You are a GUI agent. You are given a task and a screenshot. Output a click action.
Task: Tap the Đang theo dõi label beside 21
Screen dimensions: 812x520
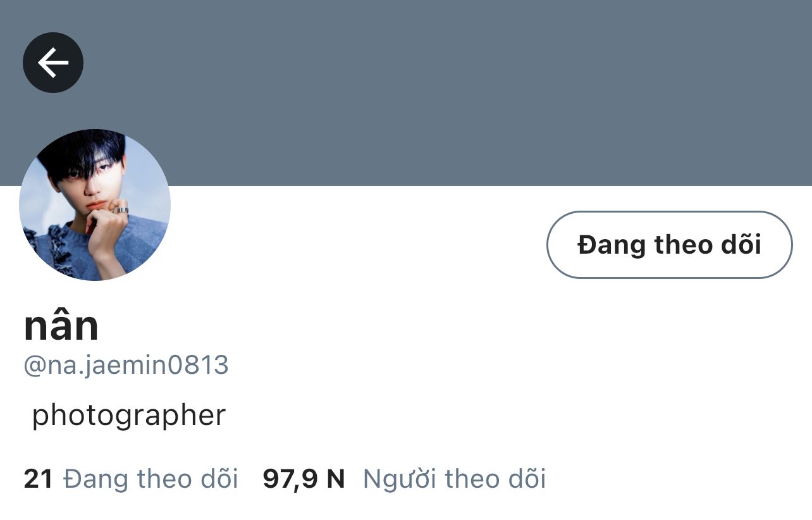click(151, 479)
